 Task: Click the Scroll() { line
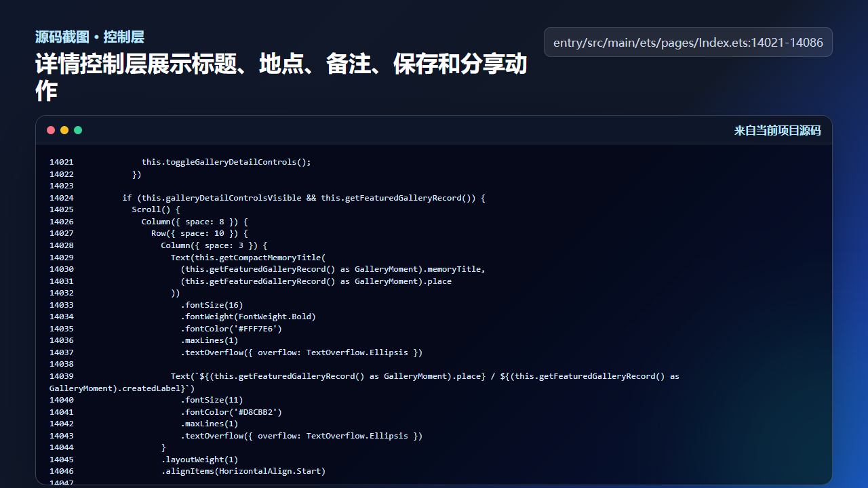[156, 209]
